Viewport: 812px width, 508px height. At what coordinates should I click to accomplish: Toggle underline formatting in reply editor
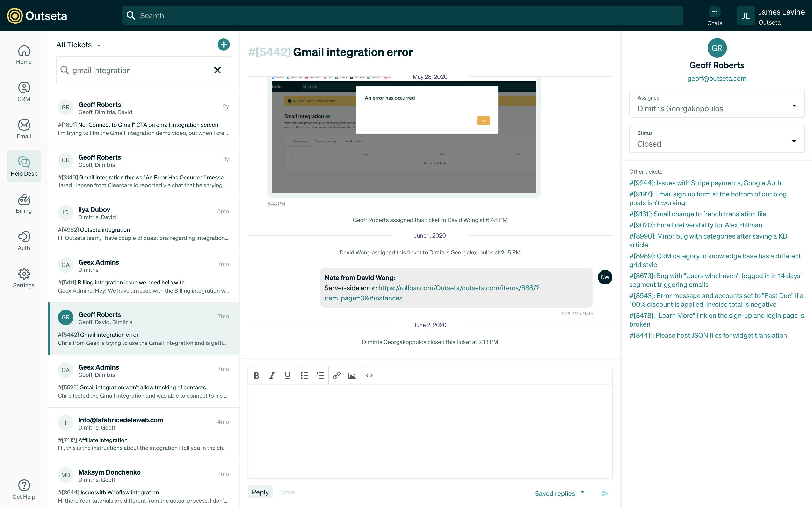[288, 375]
